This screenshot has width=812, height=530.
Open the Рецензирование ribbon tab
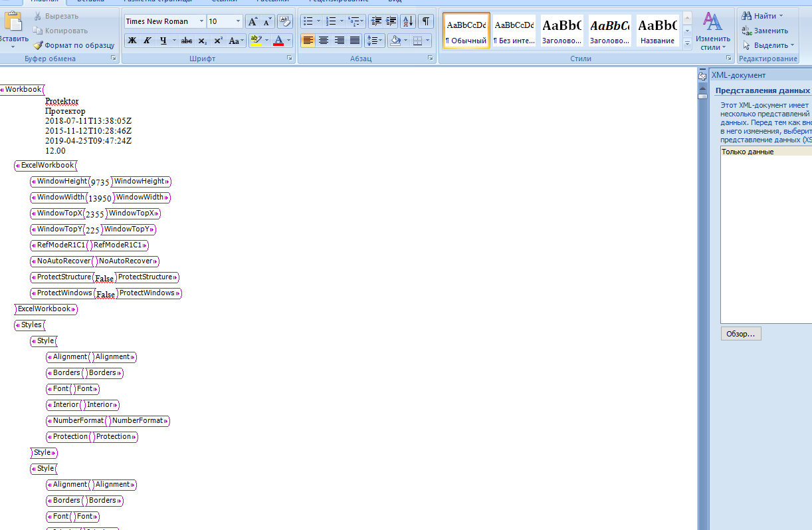coord(339,1)
